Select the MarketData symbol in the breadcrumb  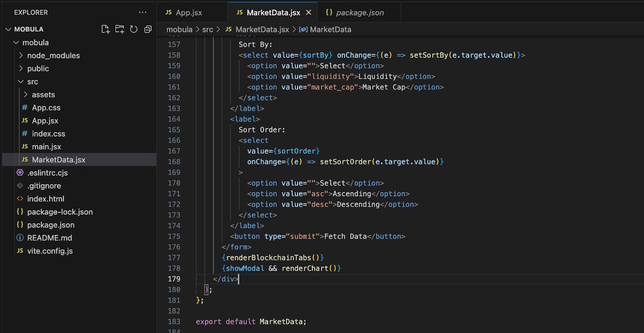pyautogui.click(x=330, y=30)
